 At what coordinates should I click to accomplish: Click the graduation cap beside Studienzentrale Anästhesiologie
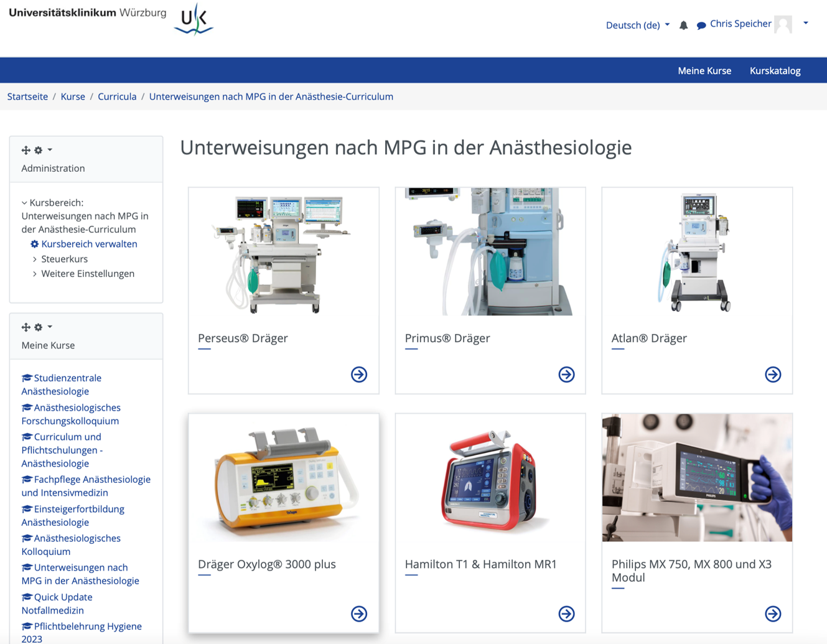(26, 378)
